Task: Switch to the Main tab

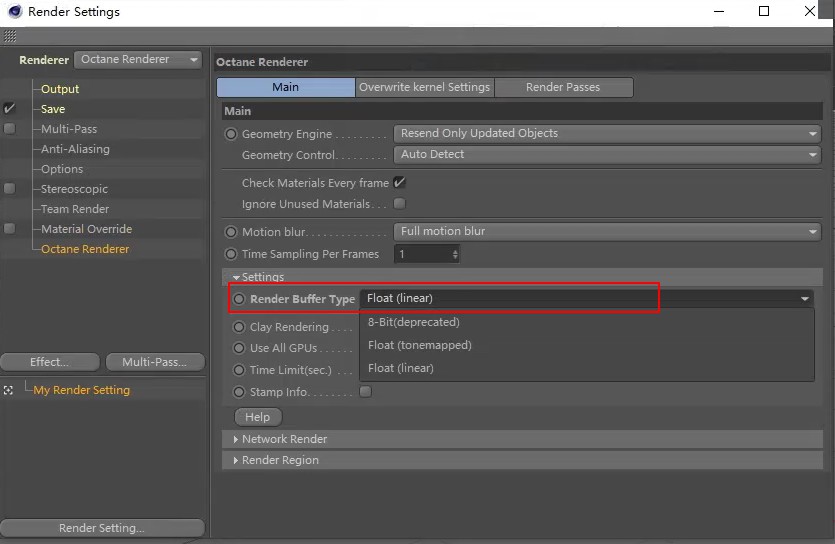Action: click(285, 87)
